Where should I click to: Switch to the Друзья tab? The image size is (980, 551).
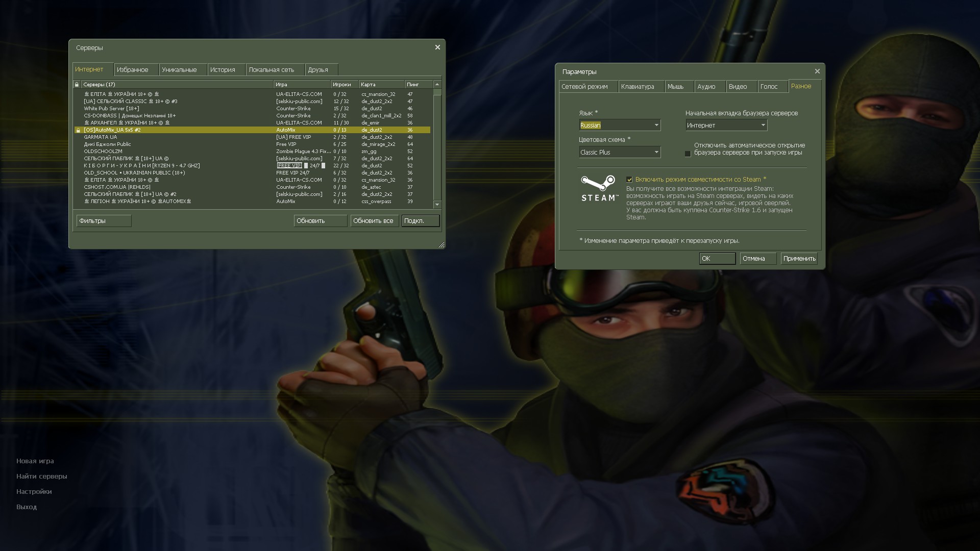click(321, 69)
